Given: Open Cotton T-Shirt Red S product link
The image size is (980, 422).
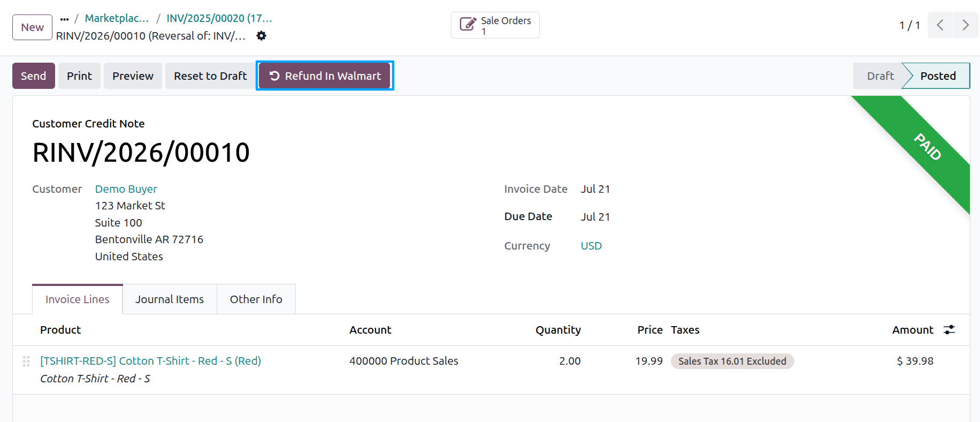Looking at the screenshot, I should [x=150, y=361].
